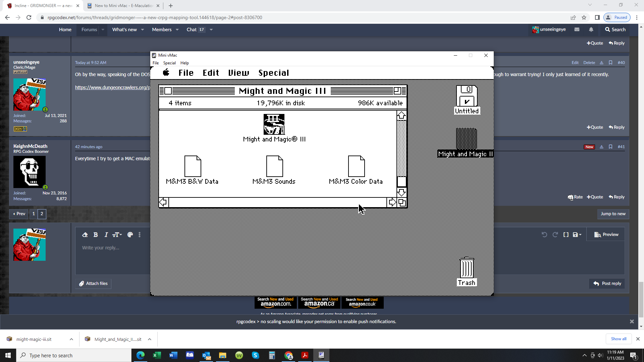Bookmark this page star icon
The width and height of the screenshot is (644, 362).
click(x=584, y=17)
